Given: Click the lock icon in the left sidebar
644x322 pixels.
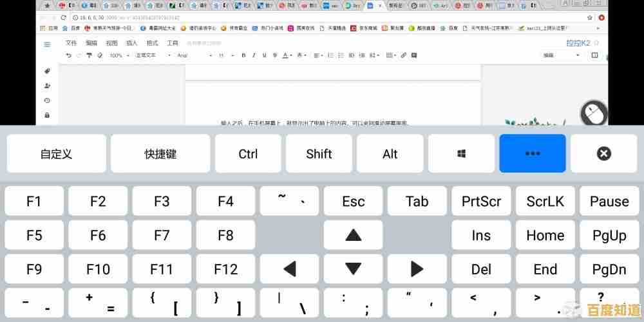Looking at the screenshot, I should pyautogui.click(x=47, y=115).
